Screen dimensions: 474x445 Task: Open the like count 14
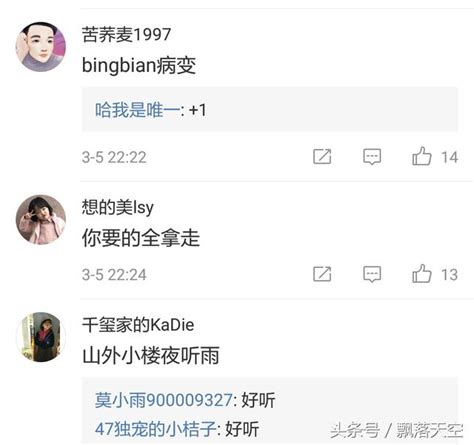click(449, 157)
